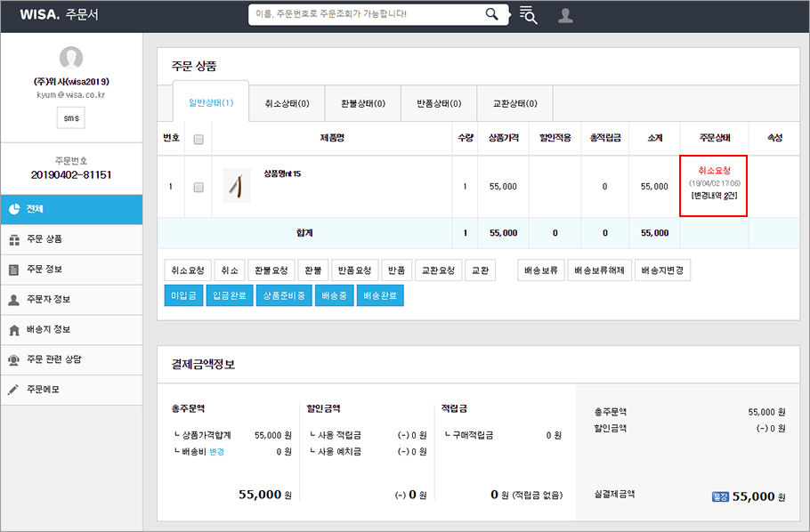Click the search magnifier icon in search box

coord(491,14)
